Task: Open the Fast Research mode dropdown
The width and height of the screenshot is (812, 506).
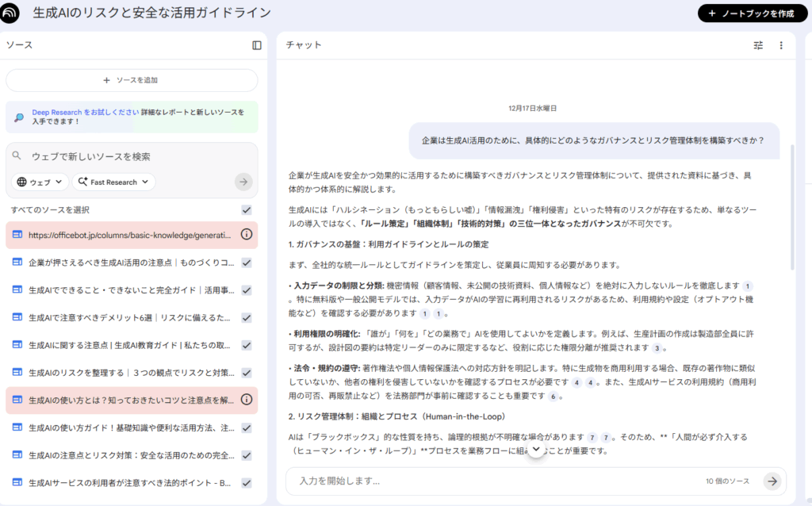Action: click(113, 182)
